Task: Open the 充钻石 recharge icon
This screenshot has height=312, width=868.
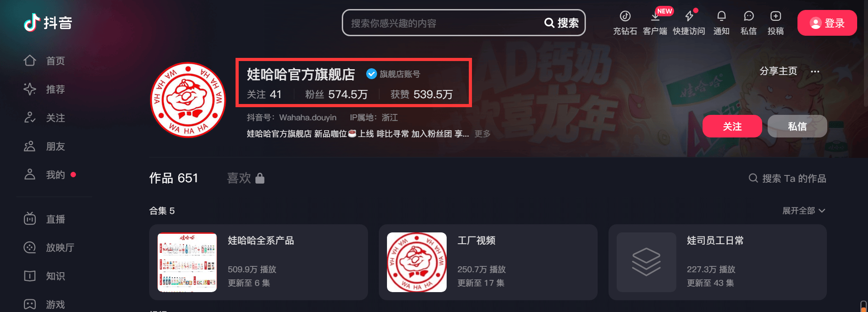Action: pos(625,17)
